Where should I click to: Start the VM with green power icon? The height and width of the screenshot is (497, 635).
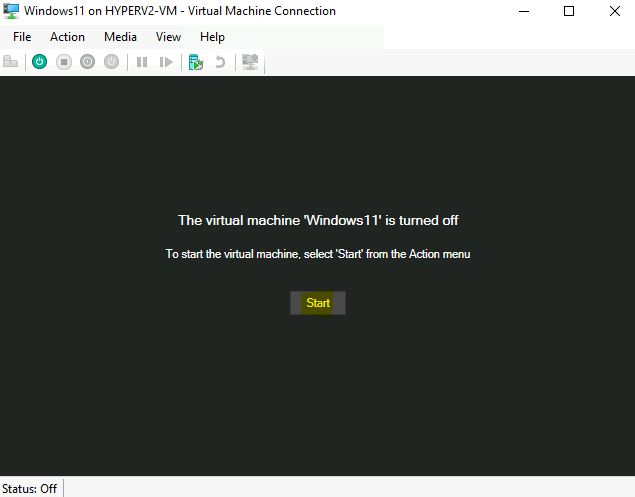[39, 62]
